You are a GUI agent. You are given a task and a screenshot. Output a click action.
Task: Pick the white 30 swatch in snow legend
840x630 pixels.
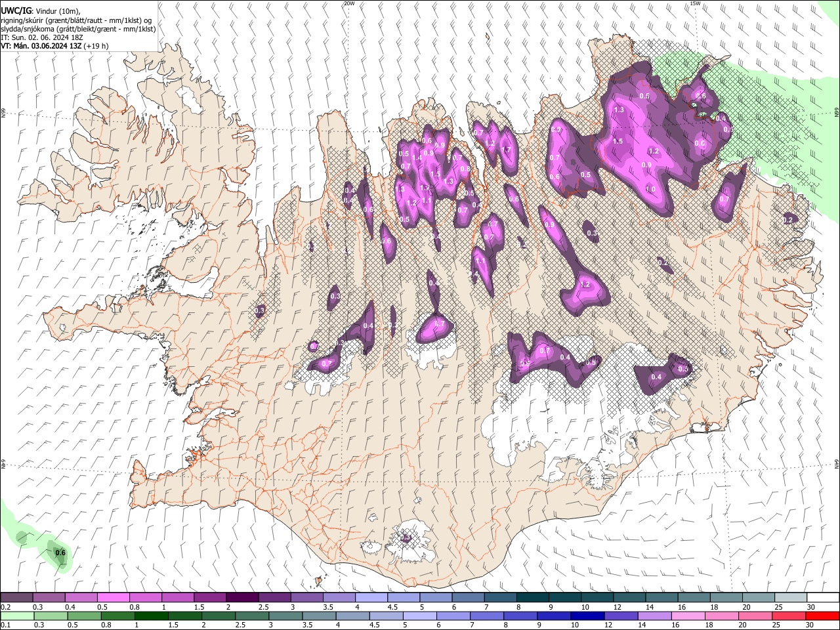(x=823, y=598)
